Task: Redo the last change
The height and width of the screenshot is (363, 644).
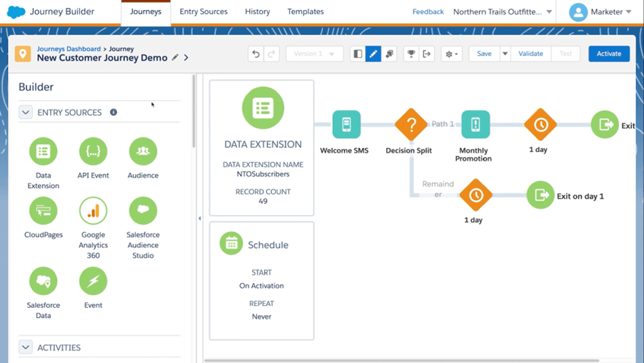Action: point(271,54)
